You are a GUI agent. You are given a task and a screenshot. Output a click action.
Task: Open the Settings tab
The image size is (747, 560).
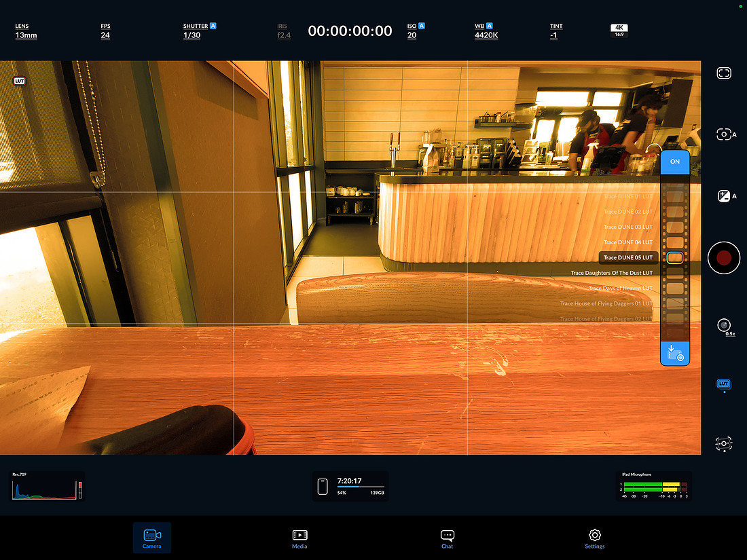click(x=595, y=538)
